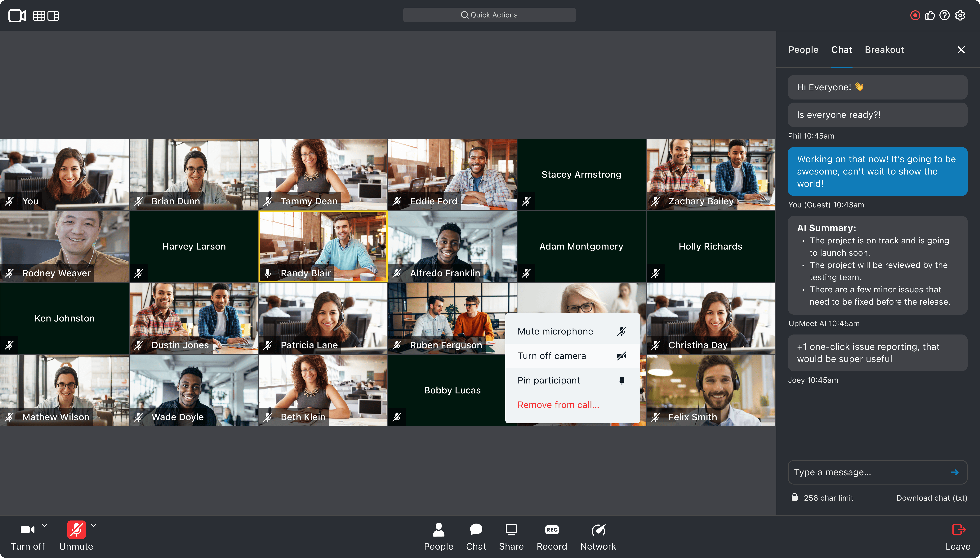Open the thumbs-up feedback icon
This screenshot has width=980, height=558.
coord(930,15)
